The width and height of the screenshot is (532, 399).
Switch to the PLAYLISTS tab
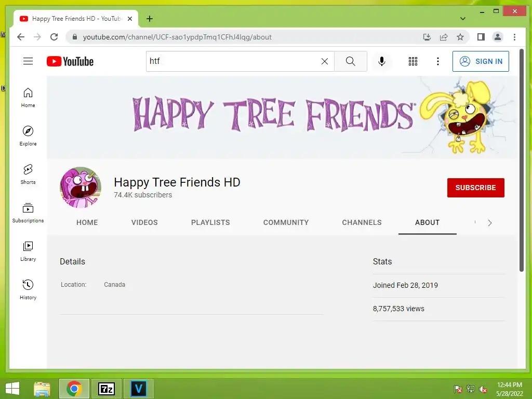pos(210,222)
